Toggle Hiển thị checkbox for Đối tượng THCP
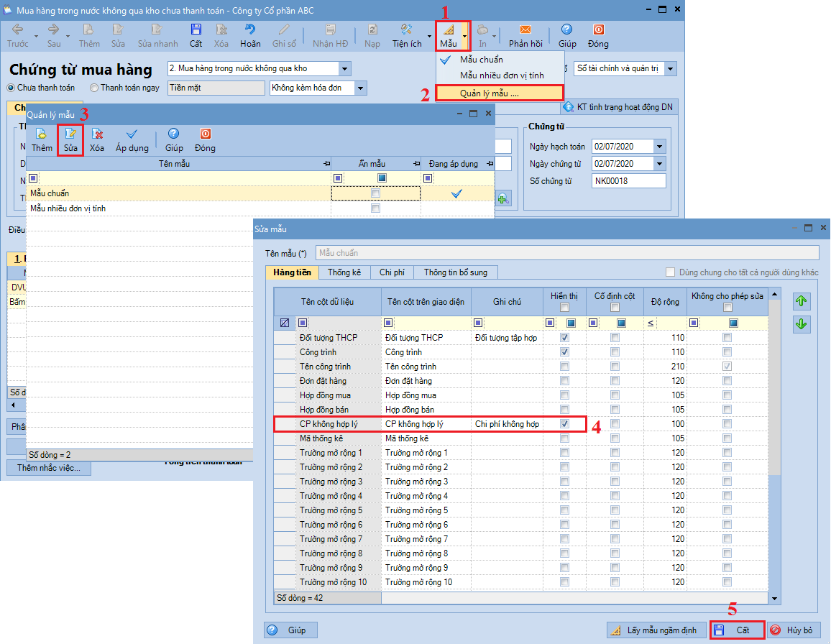The width and height of the screenshot is (831, 644). (x=564, y=338)
